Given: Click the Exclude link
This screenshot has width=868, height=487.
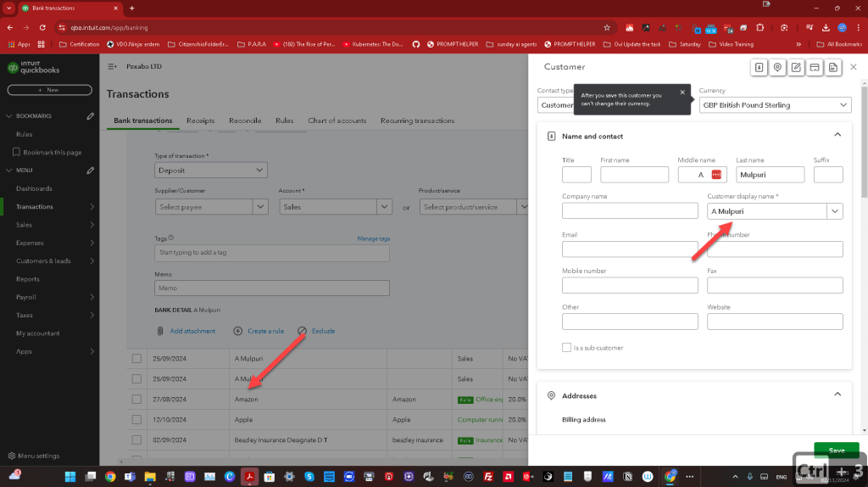Looking at the screenshot, I should coord(323,331).
